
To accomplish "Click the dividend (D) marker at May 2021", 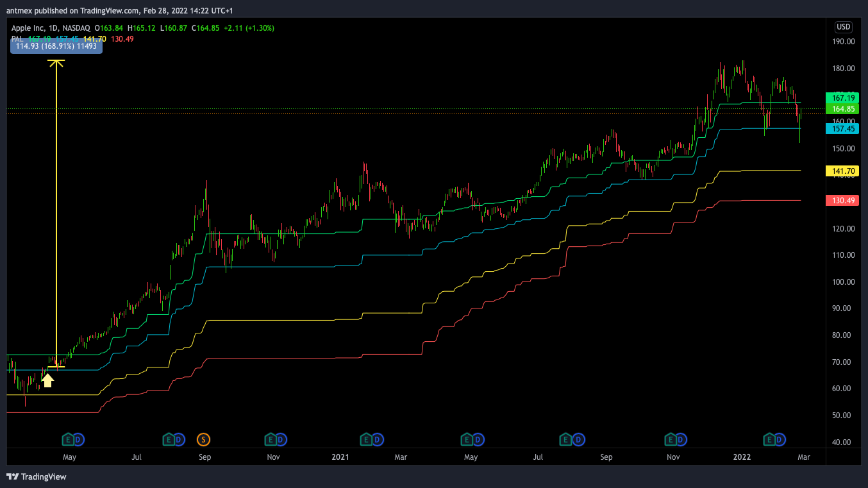I will 478,439.
